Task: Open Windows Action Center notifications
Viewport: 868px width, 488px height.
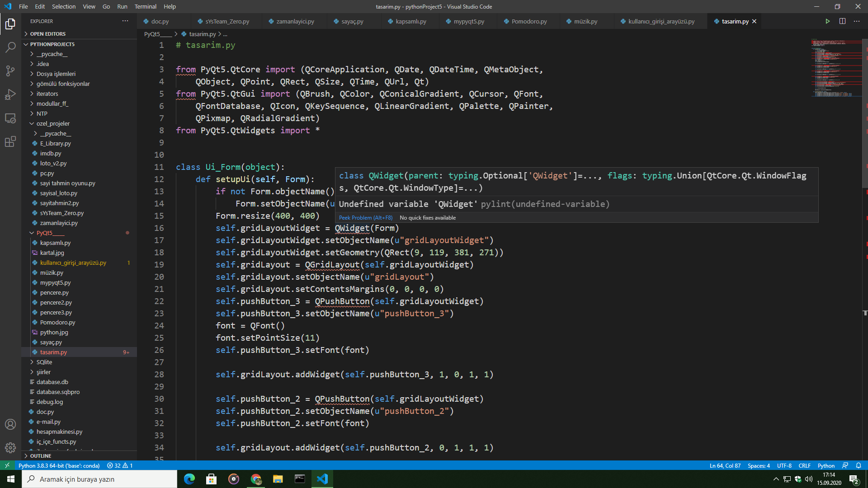Action: 854,479
